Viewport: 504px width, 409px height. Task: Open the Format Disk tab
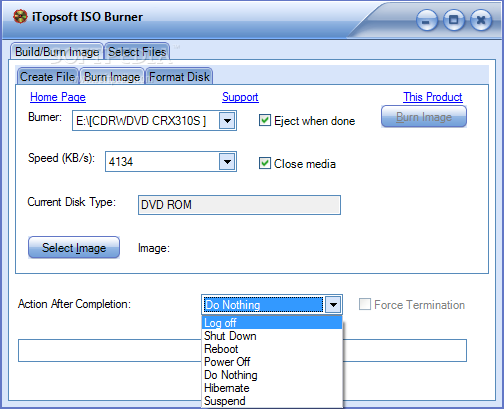[179, 77]
